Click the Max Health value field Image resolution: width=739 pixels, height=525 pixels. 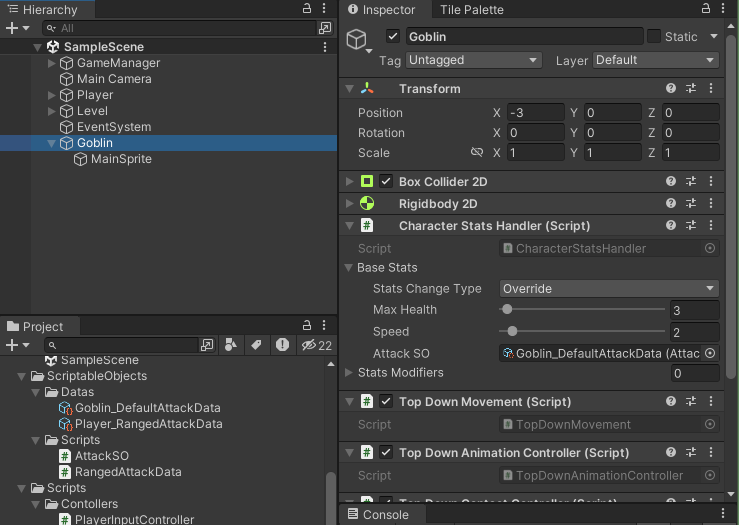tap(695, 310)
